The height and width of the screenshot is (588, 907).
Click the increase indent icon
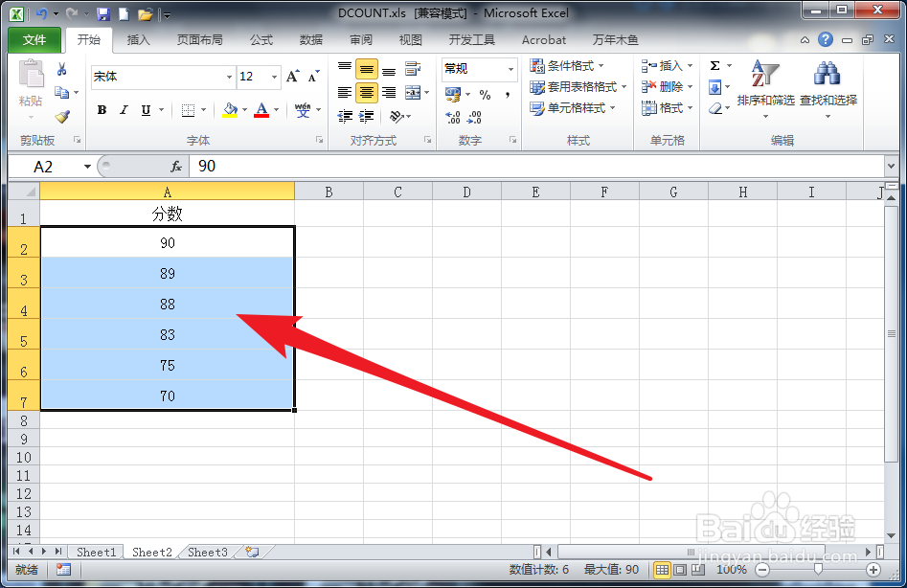[x=366, y=117]
